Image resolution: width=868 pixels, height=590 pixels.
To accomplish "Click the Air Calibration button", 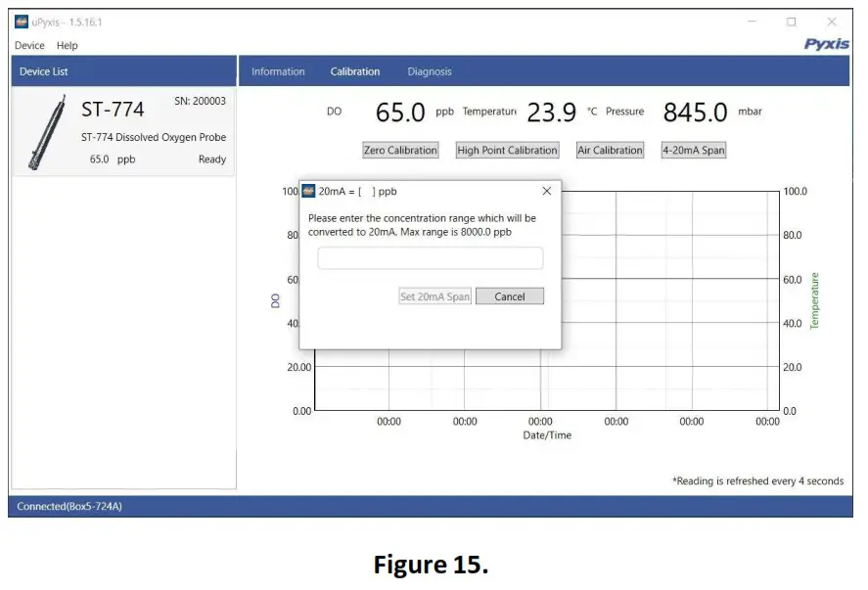I will pos(610,150).
